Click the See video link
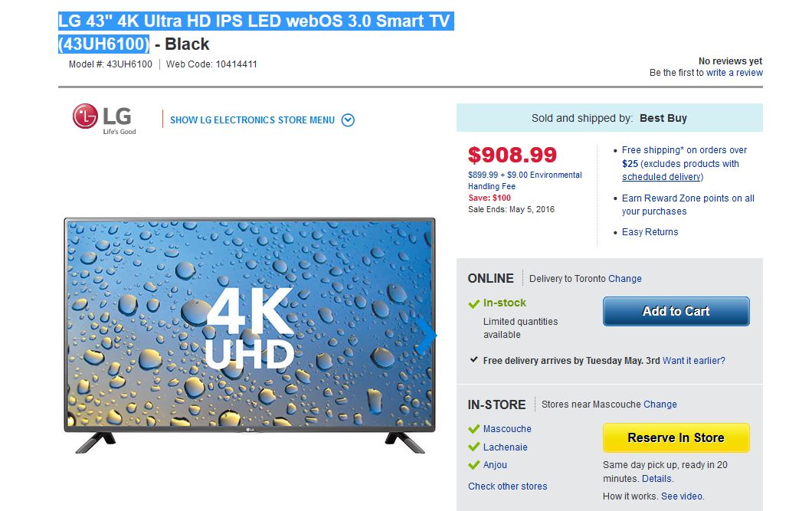 tap(683, 496)
